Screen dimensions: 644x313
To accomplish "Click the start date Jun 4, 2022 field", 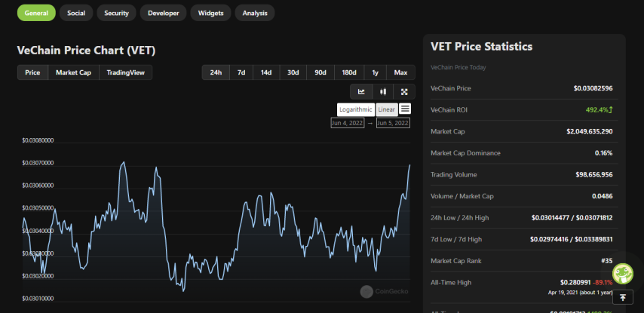I will 348,123.
